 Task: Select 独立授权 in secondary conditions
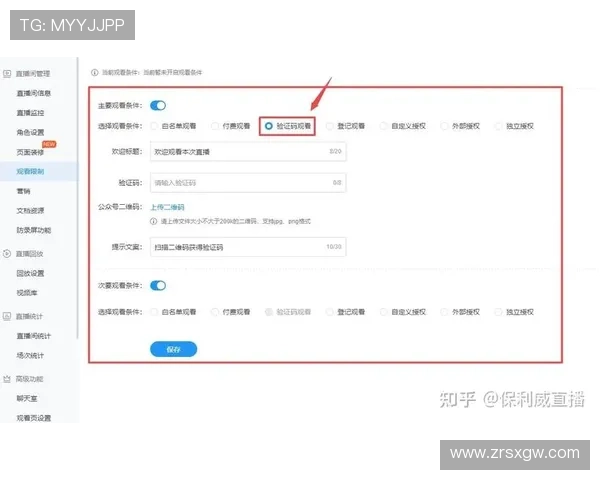(514, 312)
